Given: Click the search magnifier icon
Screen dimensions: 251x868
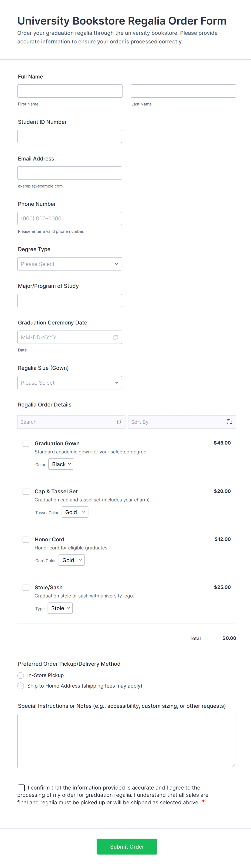Looking at the screenshot, I should 119,422.
